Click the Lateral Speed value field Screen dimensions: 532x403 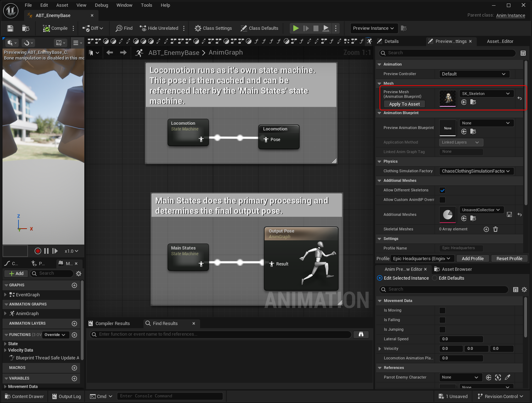click(x=461, y=339)
